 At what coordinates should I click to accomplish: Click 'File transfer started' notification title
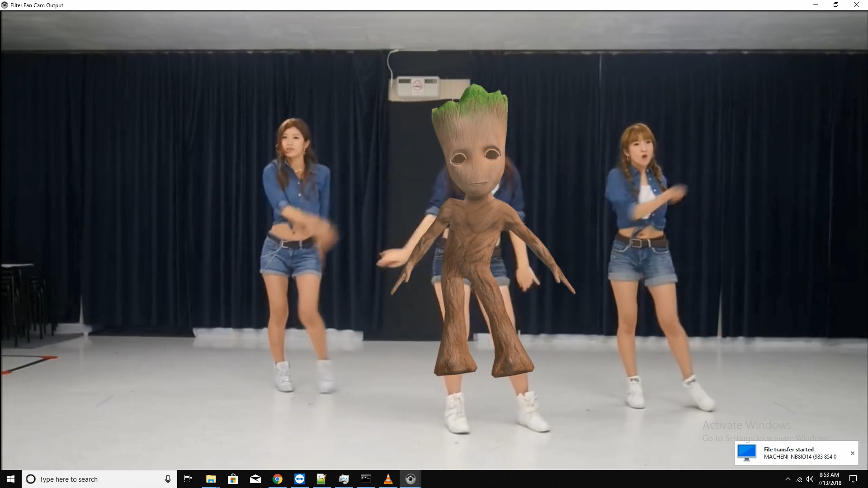click(x=788, y=449)
